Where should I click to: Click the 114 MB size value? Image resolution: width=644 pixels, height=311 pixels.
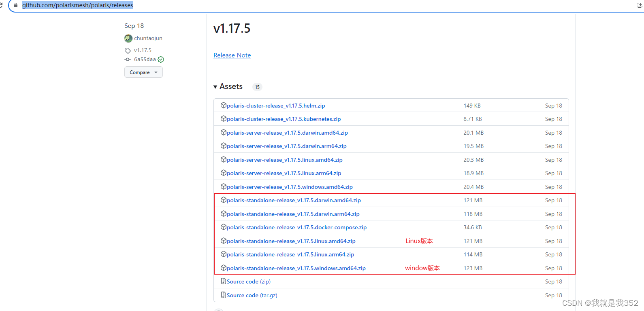coord(473,254)
